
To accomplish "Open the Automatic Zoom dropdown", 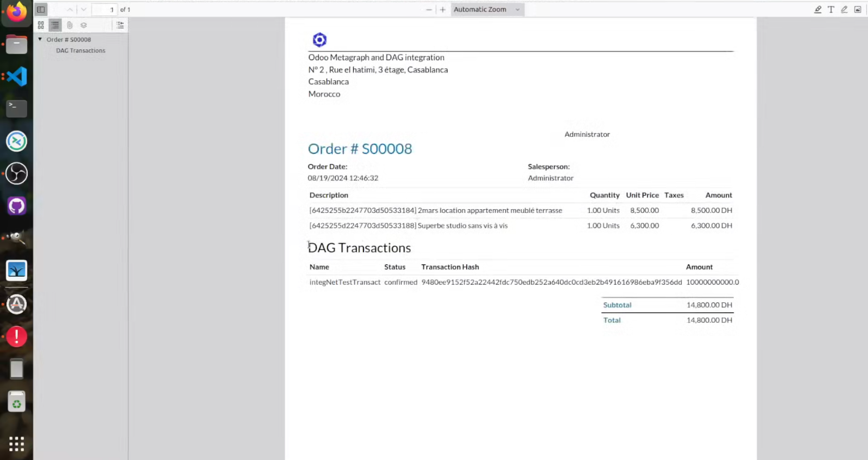I will tap(487, 9).
